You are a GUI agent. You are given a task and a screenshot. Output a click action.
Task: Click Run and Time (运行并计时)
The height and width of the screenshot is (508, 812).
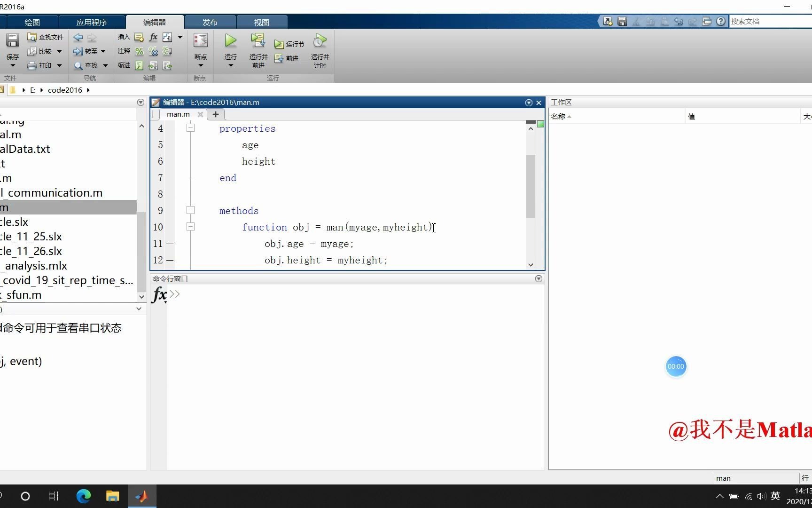point(320,51)
